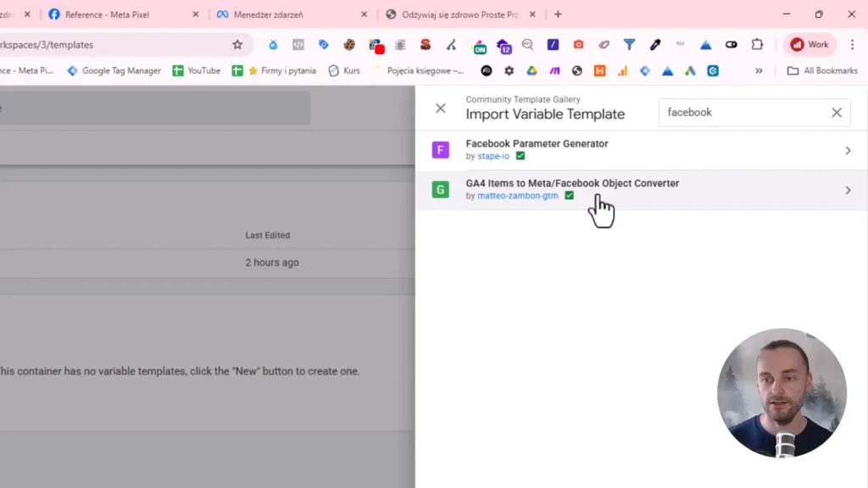
Task: Open the code brackets extension icon
Action: (298, 45)
